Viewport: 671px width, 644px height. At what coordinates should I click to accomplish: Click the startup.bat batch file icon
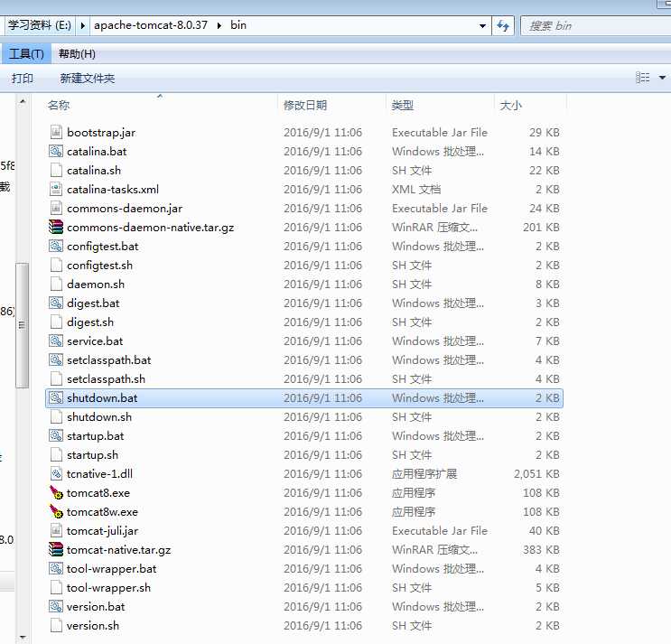coord(56,435)
